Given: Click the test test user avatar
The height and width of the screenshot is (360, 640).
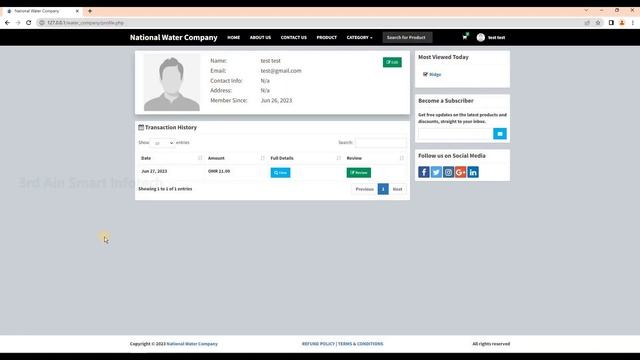Looking at the screenshot, I should pos(481,37).
